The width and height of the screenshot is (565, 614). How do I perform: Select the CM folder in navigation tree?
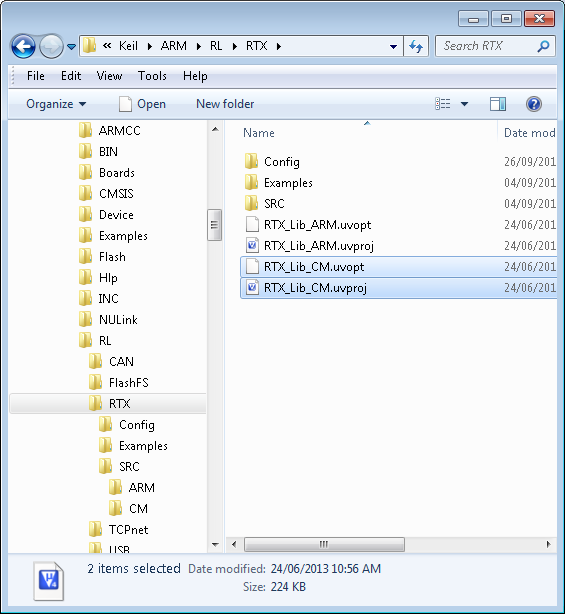pos(138,509)
